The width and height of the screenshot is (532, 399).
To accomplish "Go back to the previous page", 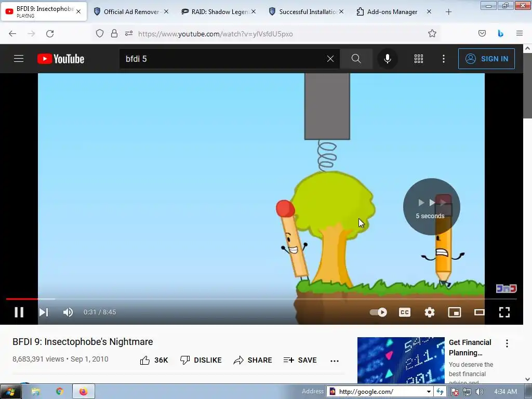I will [x=12, y=34].
